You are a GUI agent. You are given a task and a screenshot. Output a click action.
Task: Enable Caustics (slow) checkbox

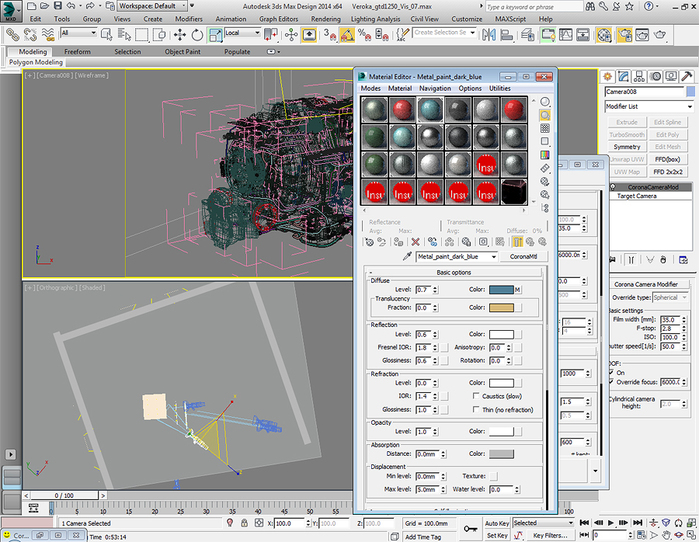pyautogui.click(x=476, y=396)
